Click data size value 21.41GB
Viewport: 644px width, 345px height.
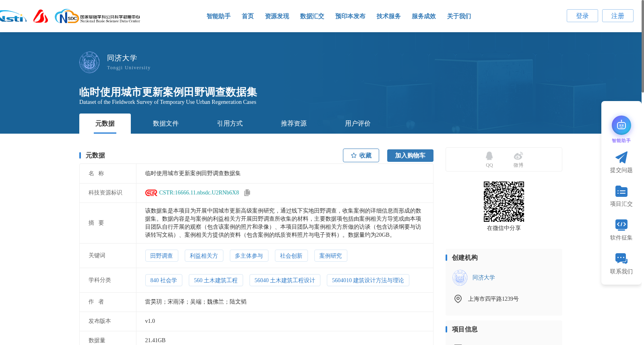[x=155, y=341]
